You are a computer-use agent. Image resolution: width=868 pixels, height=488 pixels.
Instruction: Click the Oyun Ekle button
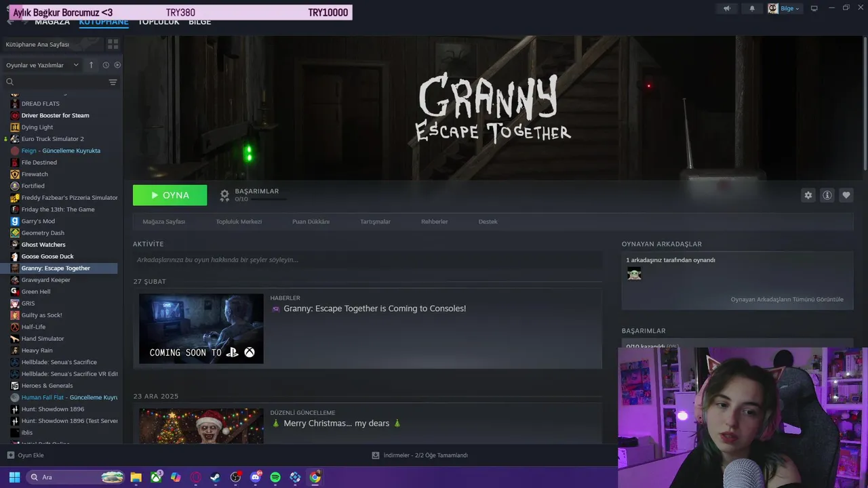25,455
